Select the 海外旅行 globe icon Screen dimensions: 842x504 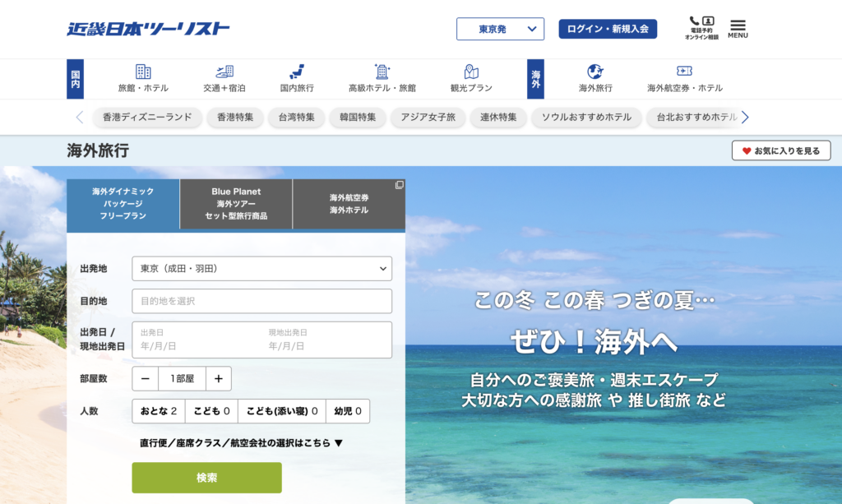(595, 72)
